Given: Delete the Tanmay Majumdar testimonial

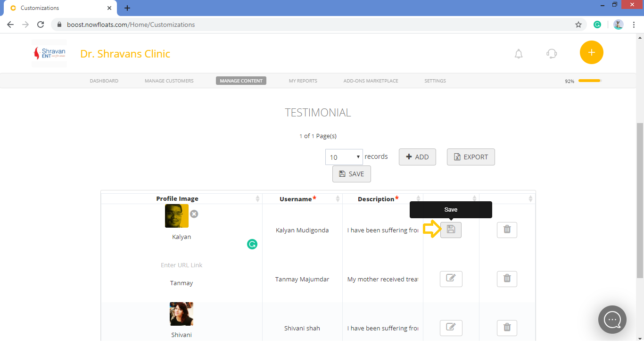Looking at the screenshot, I should (x=507, y=279).
